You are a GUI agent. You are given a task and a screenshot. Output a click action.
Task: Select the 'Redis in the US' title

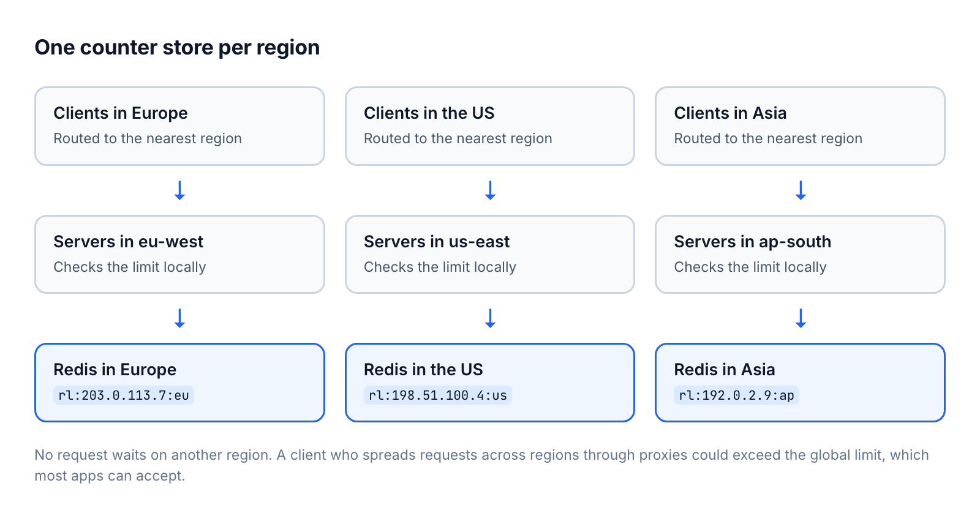(423, 370)
